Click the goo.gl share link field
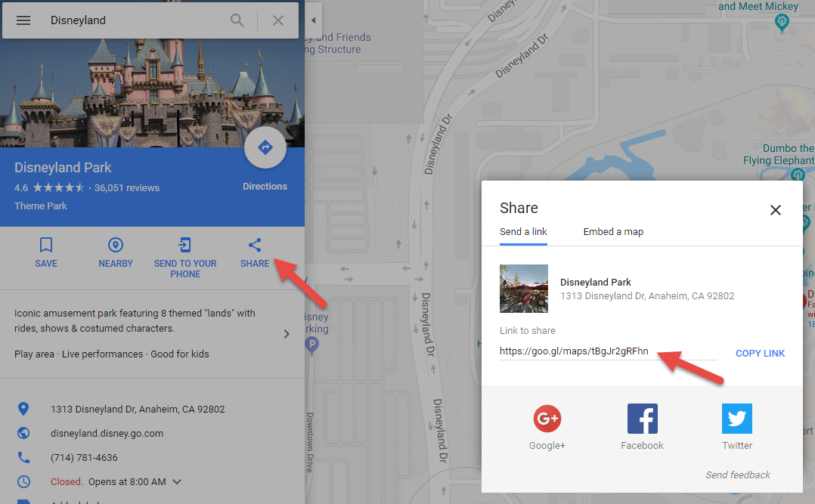 (x=608, y=352)
